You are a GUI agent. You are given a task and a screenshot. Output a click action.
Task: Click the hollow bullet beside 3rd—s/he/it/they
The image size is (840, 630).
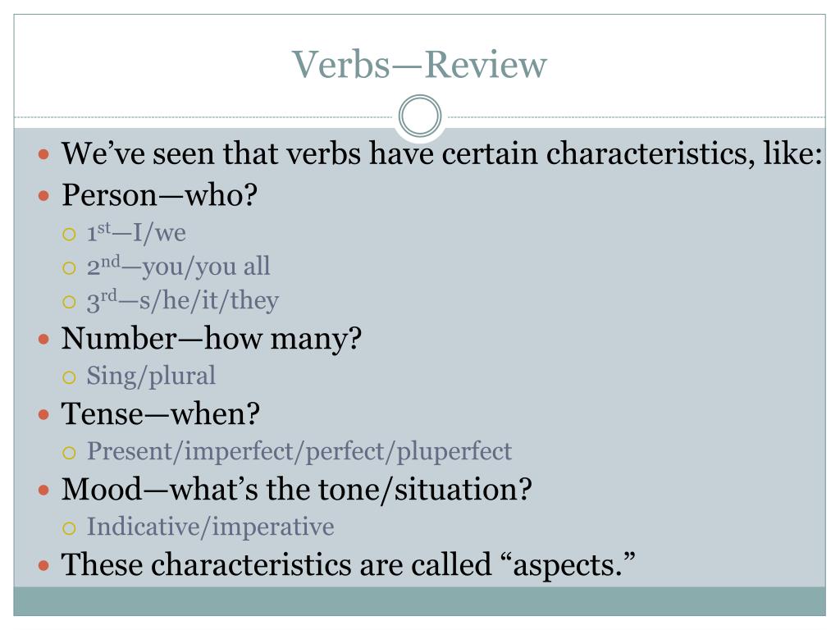click(x=69, y=302)
